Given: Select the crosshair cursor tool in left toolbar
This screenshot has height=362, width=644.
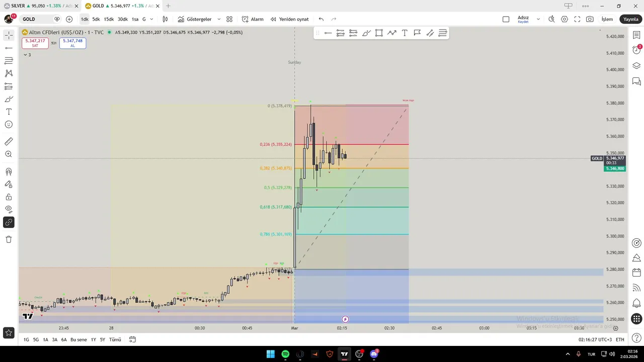Looking at the screenshot, I should (x=9, y=35).
